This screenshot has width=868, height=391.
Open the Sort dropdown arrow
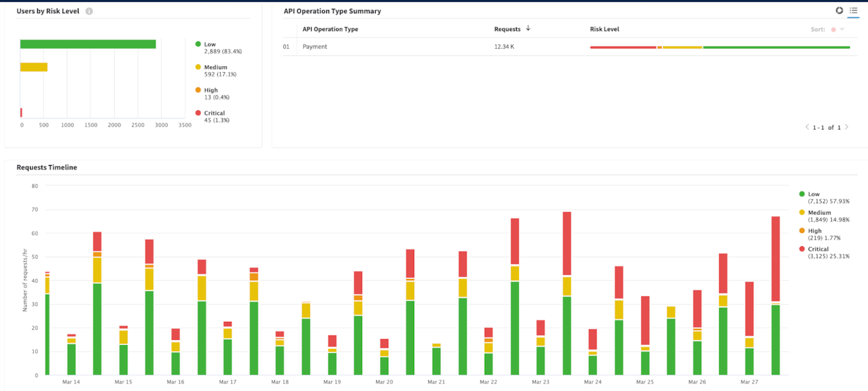(x=842, y=30)
